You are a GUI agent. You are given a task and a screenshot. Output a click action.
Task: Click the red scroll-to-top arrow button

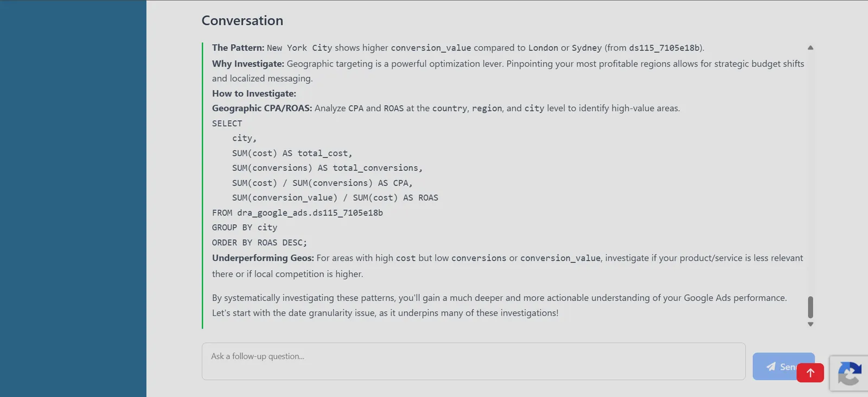[810, 373]
